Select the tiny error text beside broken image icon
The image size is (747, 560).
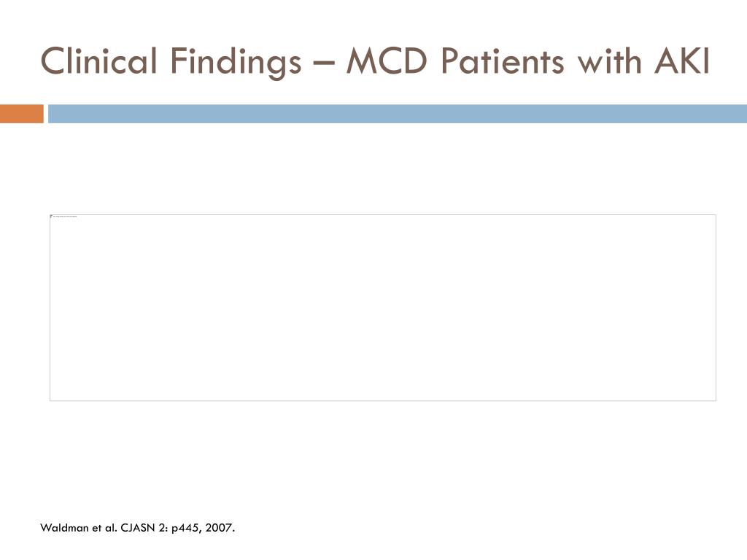pyautogui.click(x=65, y=217)
